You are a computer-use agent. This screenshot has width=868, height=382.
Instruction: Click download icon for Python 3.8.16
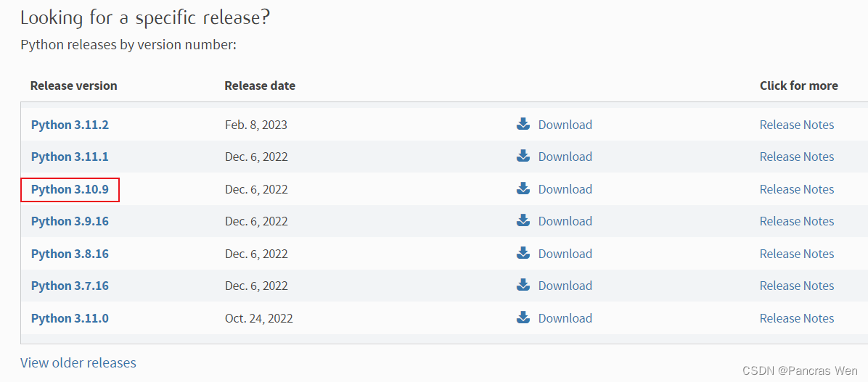pos(523,253)
